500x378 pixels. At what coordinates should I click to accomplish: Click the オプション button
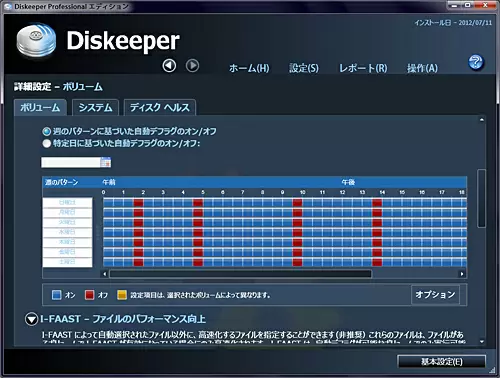[x=435, y=294]
